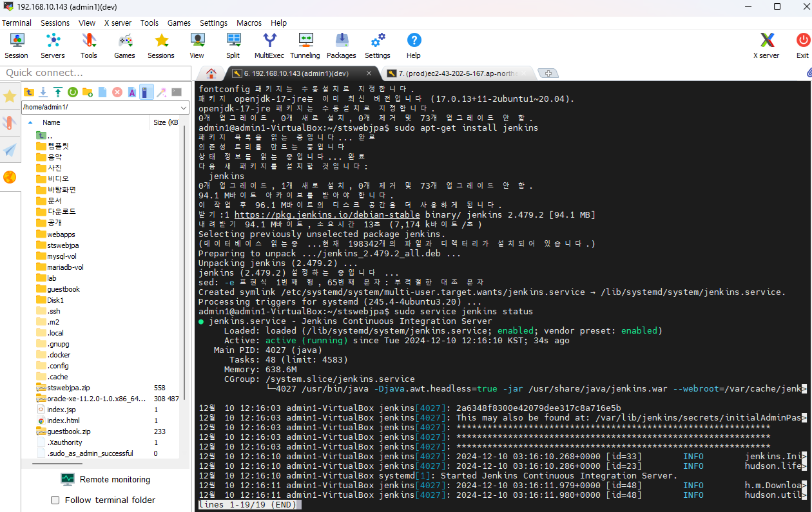This screenshot has height=512, width=812.
Task: Open the Tools knife sidebar tab
Action: tap(10, 124)
